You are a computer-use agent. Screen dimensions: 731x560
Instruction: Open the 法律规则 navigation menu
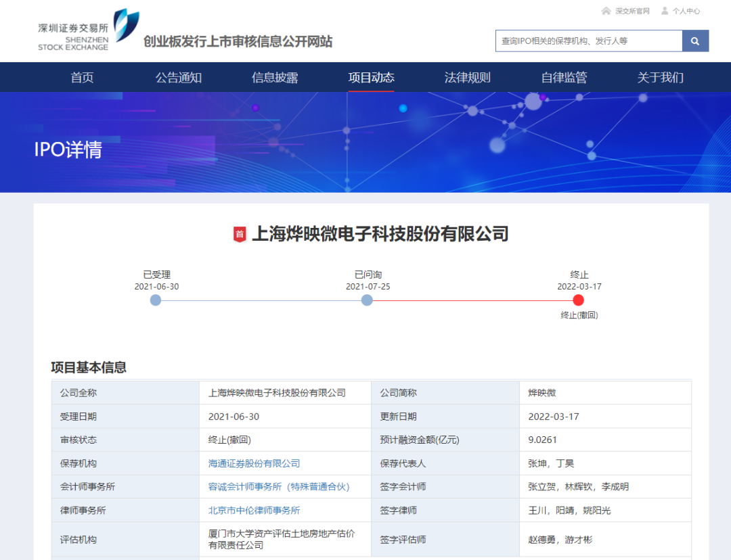click(x=468, y=77)
